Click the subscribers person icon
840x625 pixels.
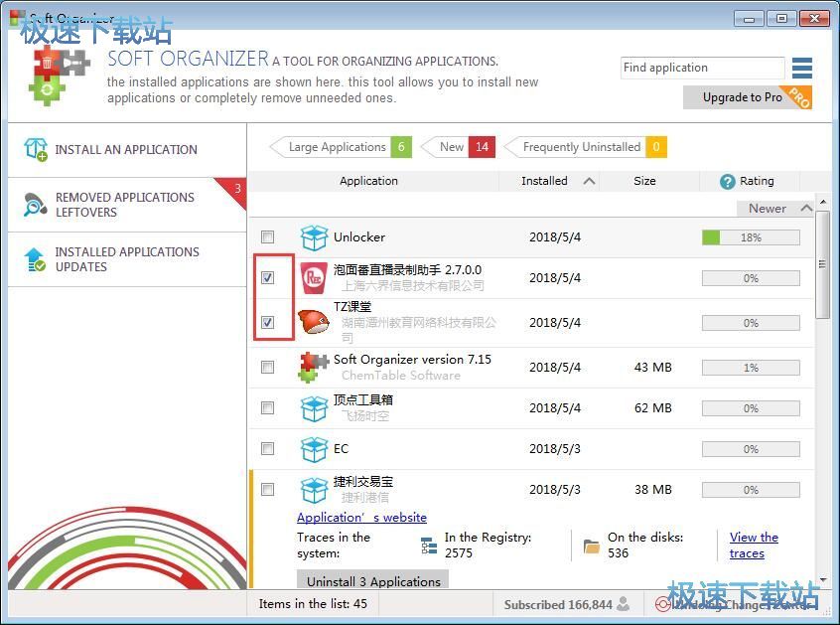coord(623,604)
